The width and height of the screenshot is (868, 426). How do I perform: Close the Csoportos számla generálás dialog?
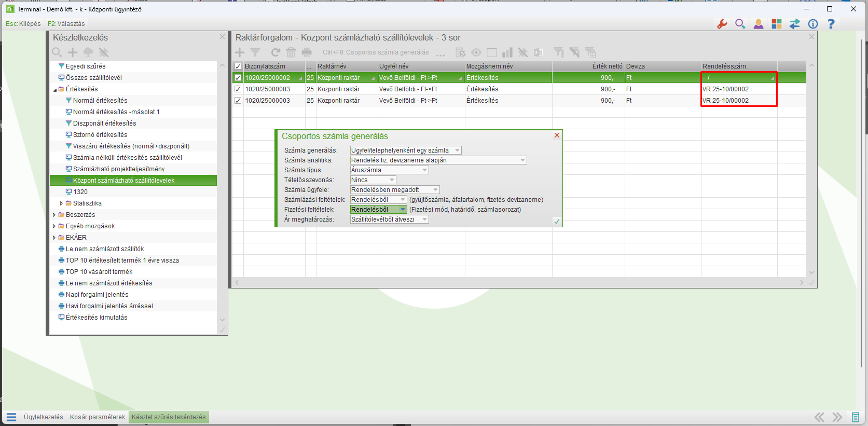point(557,135)
